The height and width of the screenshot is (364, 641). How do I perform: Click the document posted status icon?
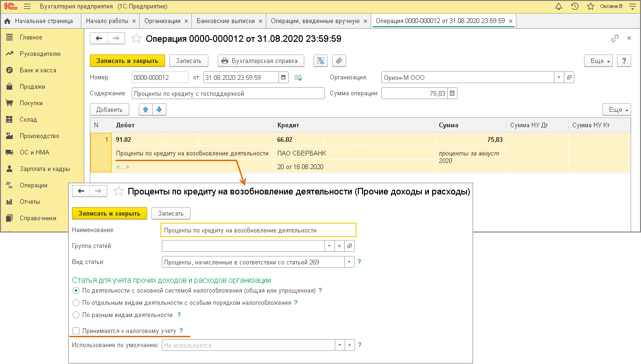point(298,78)
